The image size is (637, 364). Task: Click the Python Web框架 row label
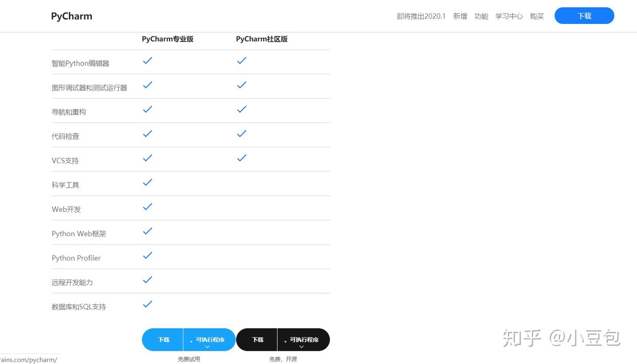(79, 234)
